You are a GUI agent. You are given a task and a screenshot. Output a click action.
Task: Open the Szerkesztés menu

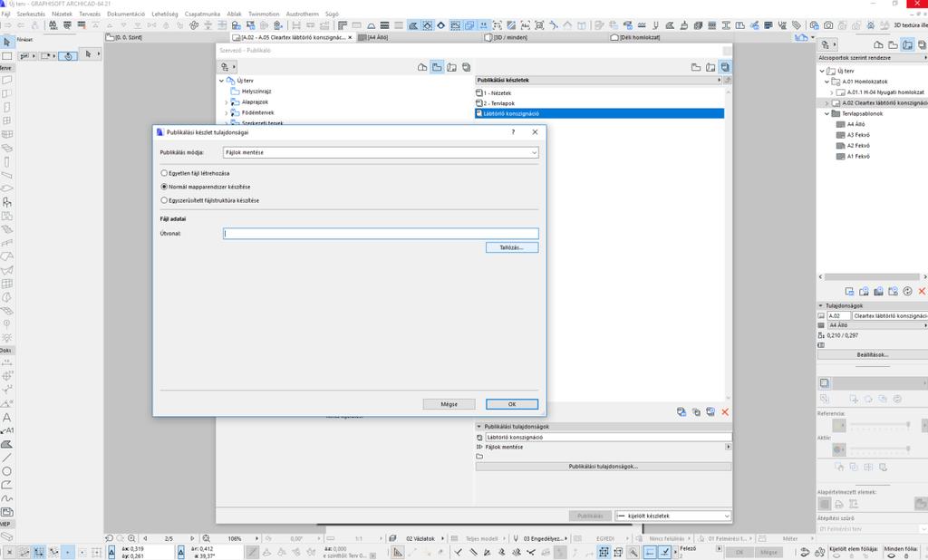click(x=31, y=14)
